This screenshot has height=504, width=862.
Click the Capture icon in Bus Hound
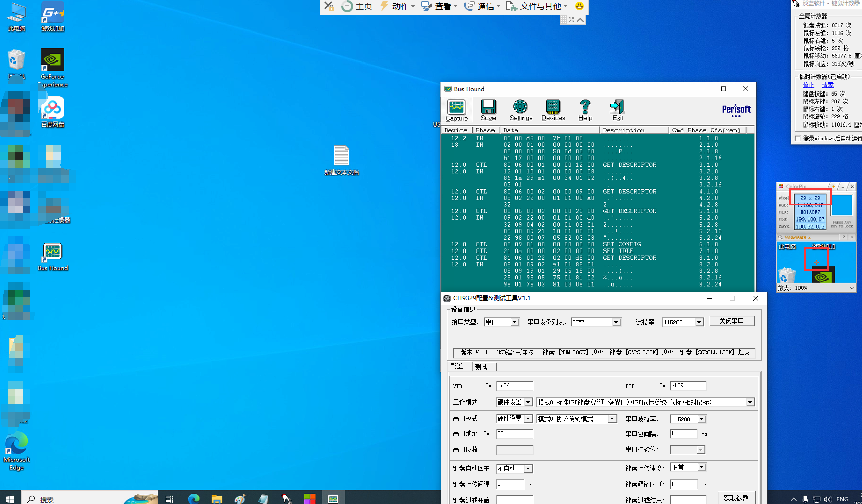coord(456,110)
